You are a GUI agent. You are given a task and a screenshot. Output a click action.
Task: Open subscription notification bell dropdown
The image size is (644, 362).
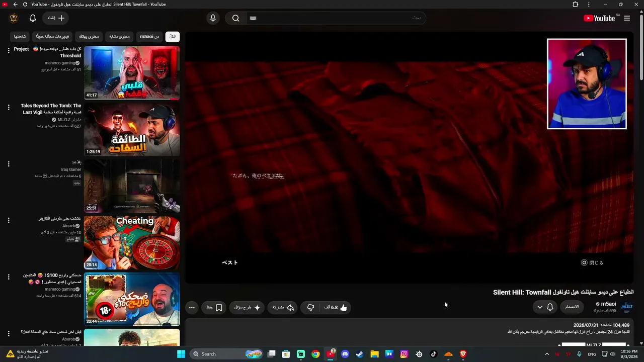[x=545, y=307]
